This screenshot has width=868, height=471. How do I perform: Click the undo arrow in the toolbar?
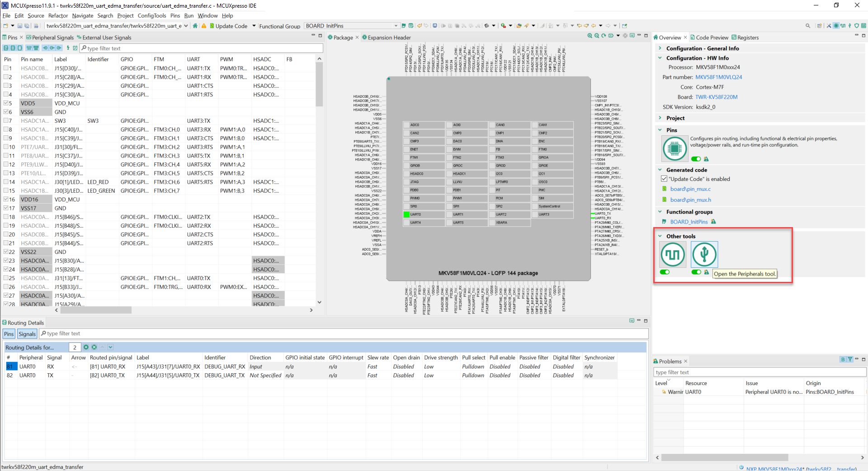pyautogui.click(x=419, y=26)
